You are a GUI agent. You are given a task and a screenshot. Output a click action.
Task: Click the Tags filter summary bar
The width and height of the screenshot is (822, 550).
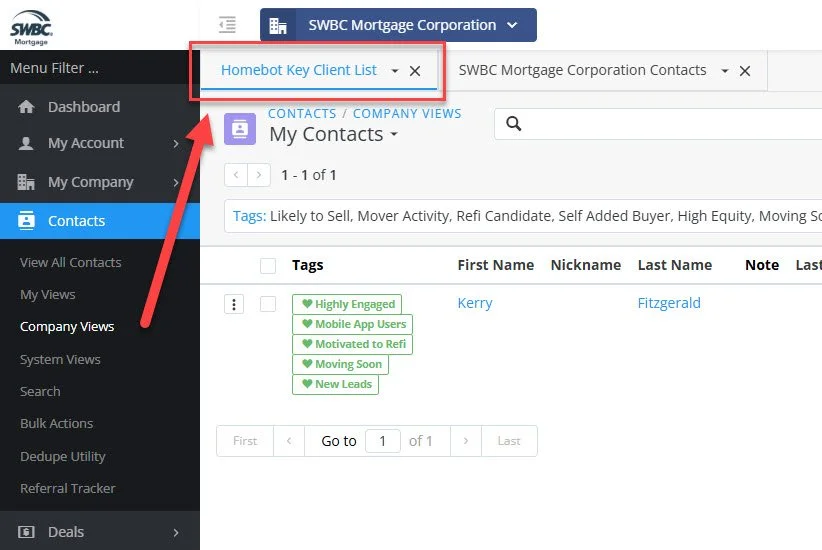point(523,216)
